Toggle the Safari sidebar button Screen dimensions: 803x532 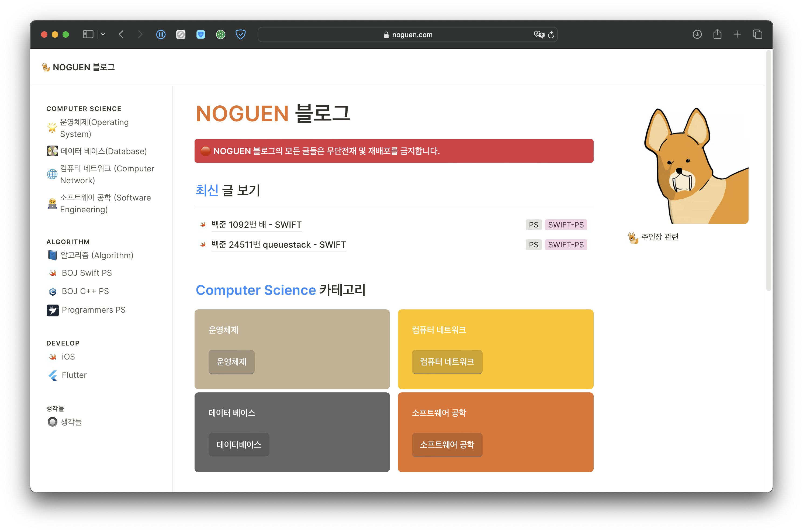pos(88,34)
